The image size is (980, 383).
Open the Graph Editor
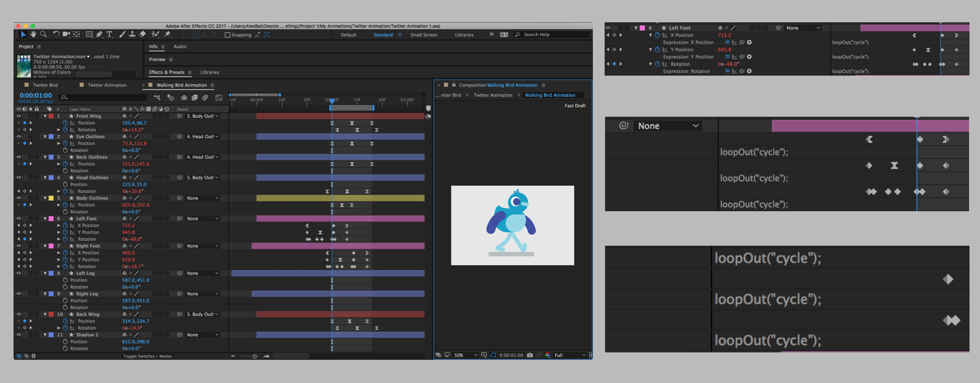219,97
